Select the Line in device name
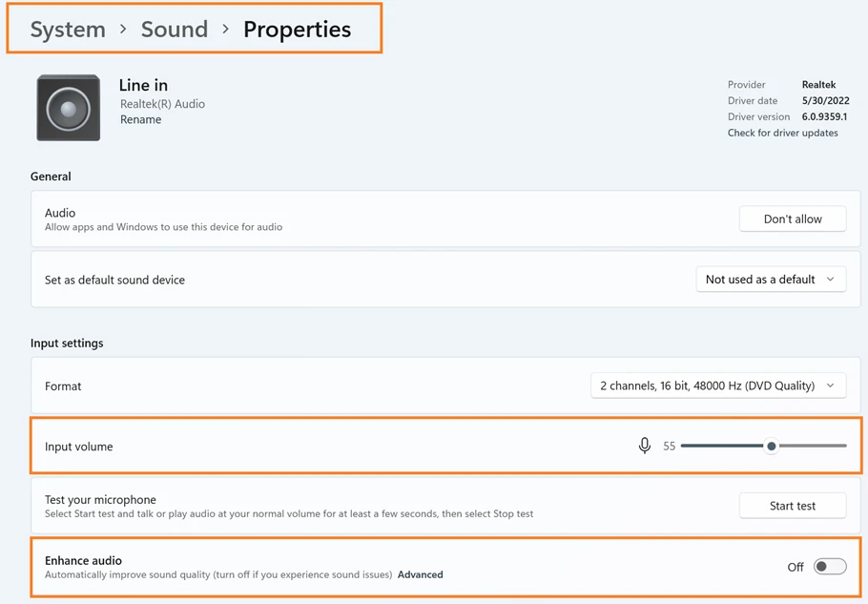The width and height of the screenshot is (868, 604). tap(143, 86)
